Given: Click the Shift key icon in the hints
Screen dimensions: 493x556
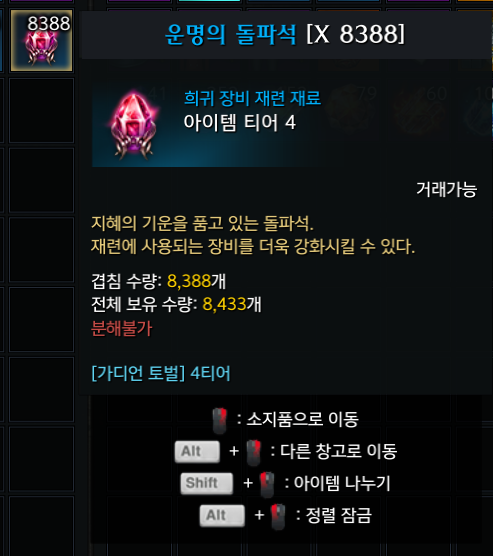Looking at the screenshot, I should coord(207,483).
